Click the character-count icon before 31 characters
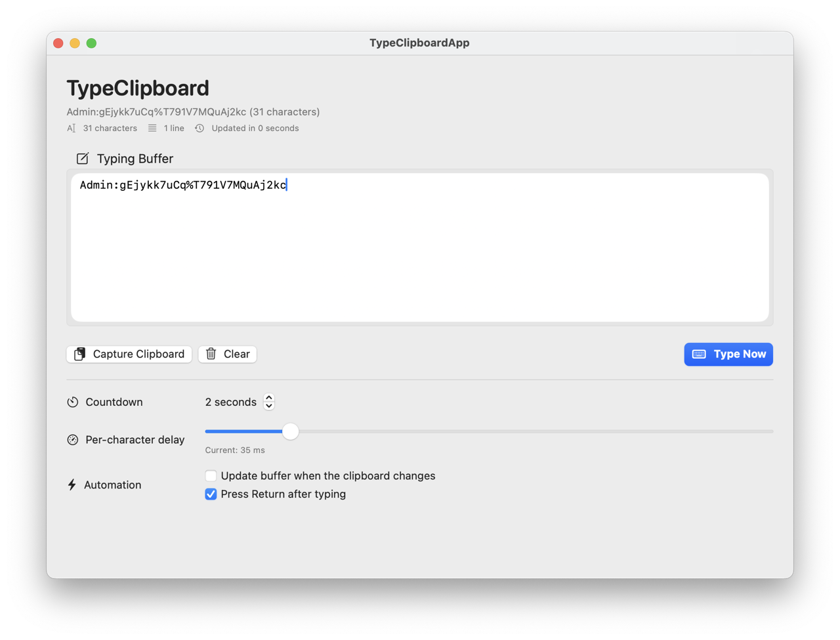The width and height of the screenshot is (840, 640). 71,128
